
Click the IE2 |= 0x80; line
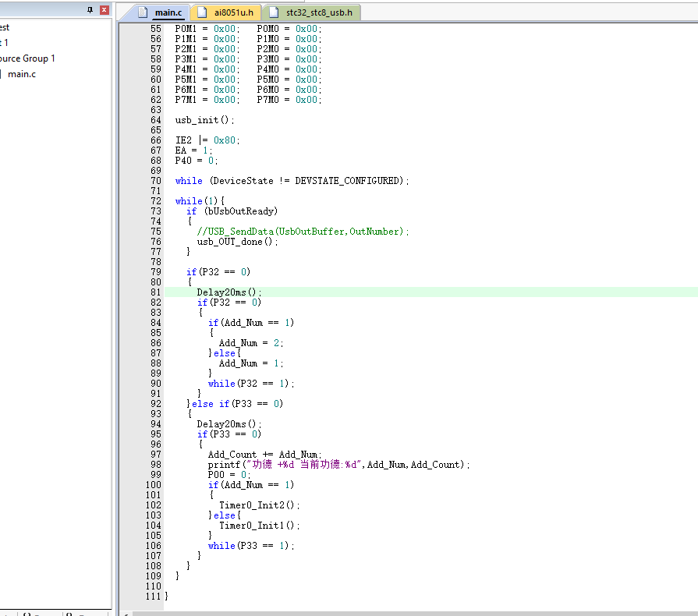(x=207, y=140)
